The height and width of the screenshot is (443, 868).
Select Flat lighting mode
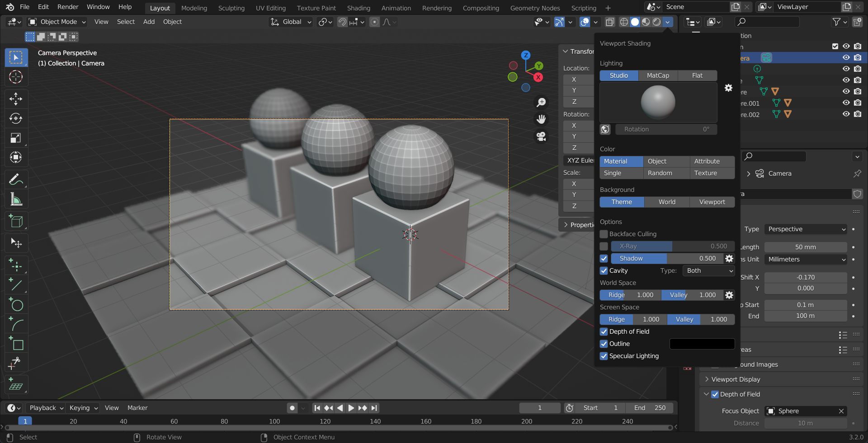click(x=697, y=76)
